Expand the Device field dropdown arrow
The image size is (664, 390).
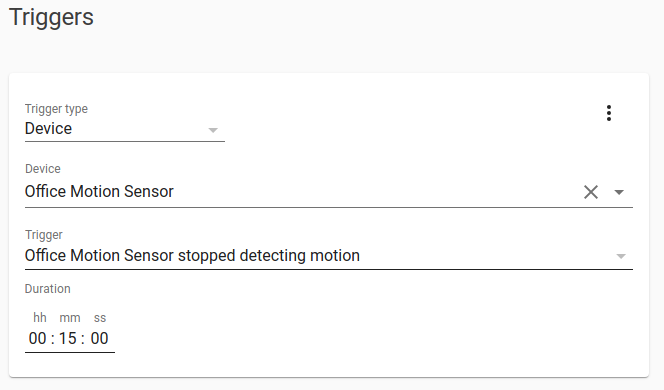click(619, 192)
